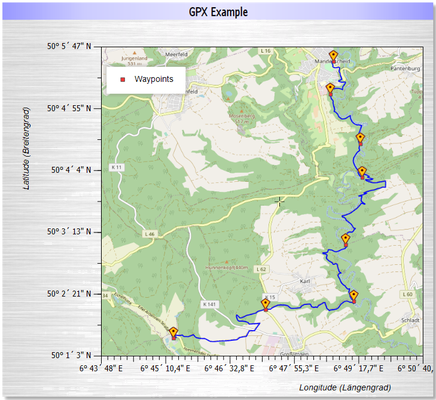
Task: Click the 50° 3′ 13" N axis label
Action: 69,232
